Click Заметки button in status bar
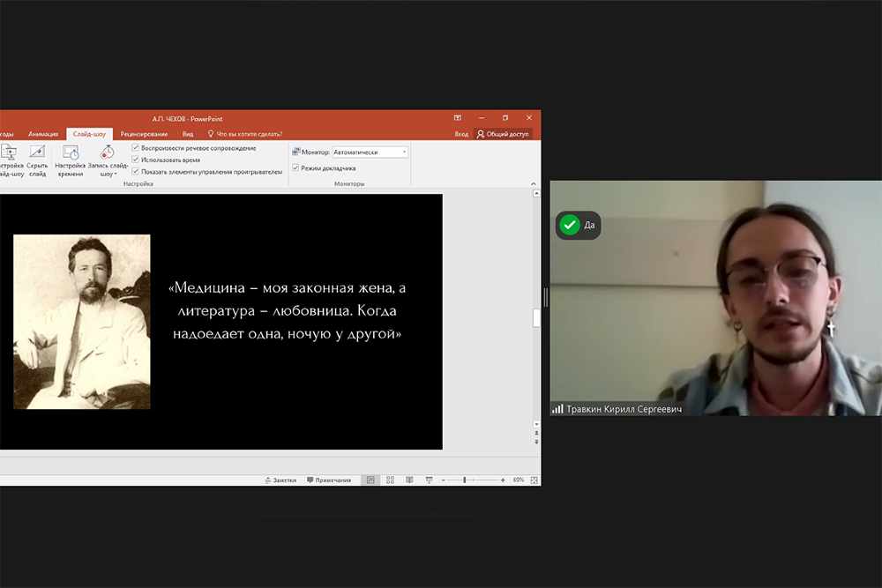Screen dimensions: 882x588 pos(280,480)
